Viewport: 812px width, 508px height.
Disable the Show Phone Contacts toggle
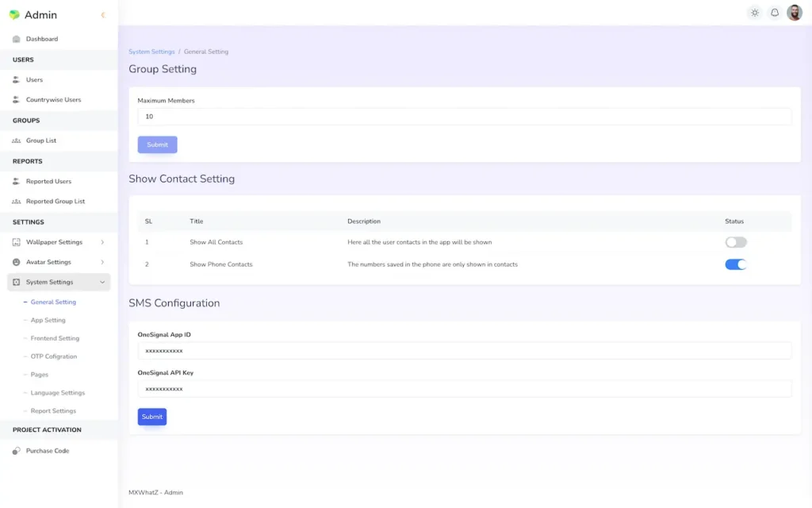point(735,264)
